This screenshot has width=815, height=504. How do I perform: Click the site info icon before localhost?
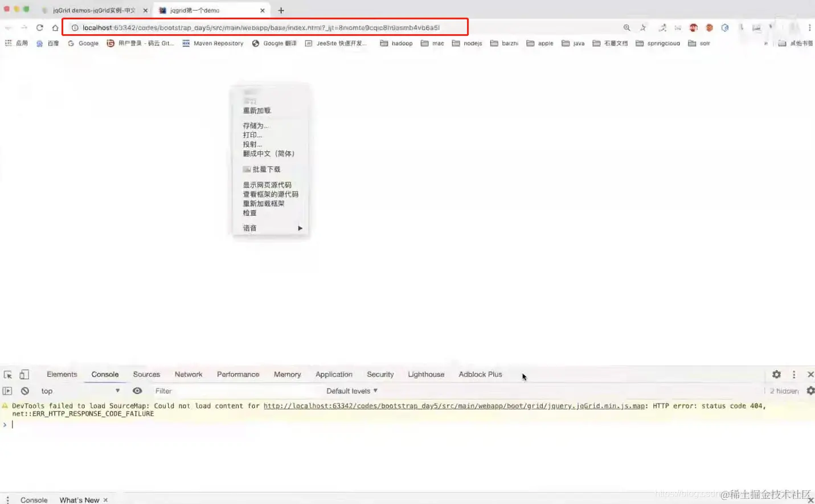[75, 27]
